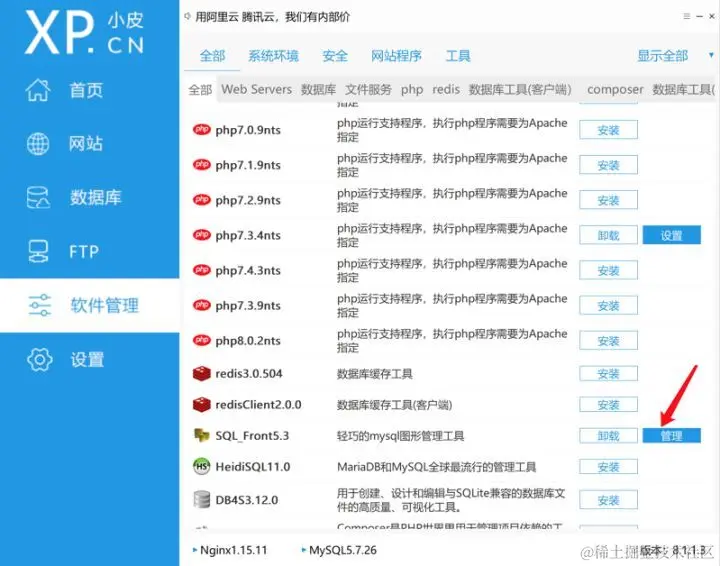The width and height of the screenshot is (720, 566).
Task: Click the php7.1.9nts icon
Action: pyautogui.click(x=202, y=164)
